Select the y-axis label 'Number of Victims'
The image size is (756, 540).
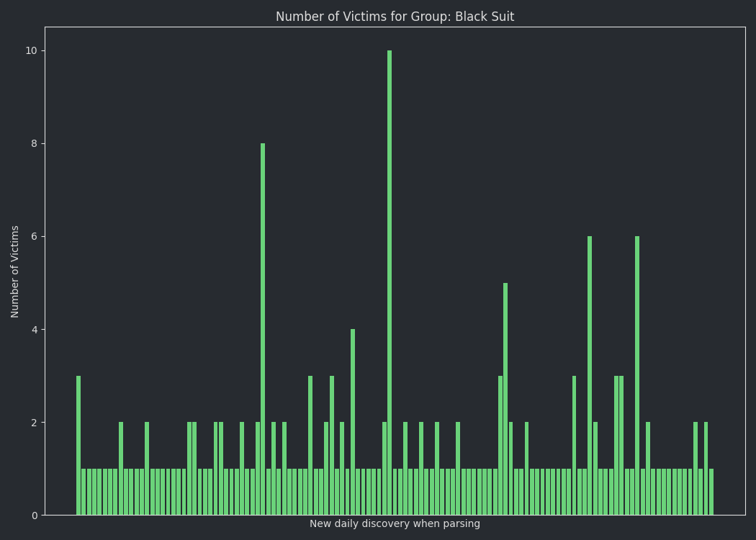pos(14,271)
